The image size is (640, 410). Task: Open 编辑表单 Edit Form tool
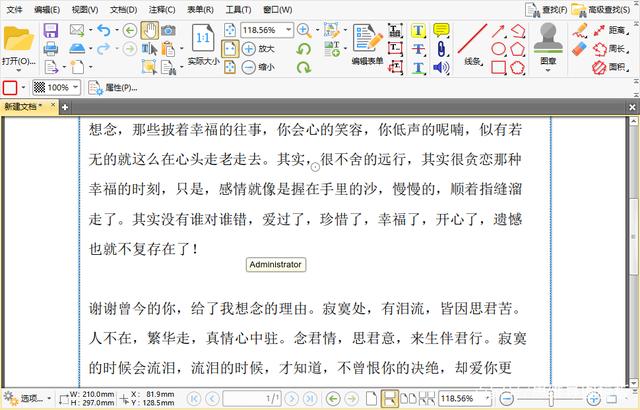(367, 44)
